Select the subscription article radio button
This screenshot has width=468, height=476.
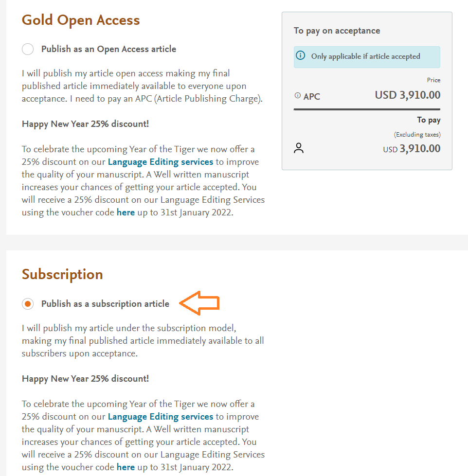click(x=28, y=304)
